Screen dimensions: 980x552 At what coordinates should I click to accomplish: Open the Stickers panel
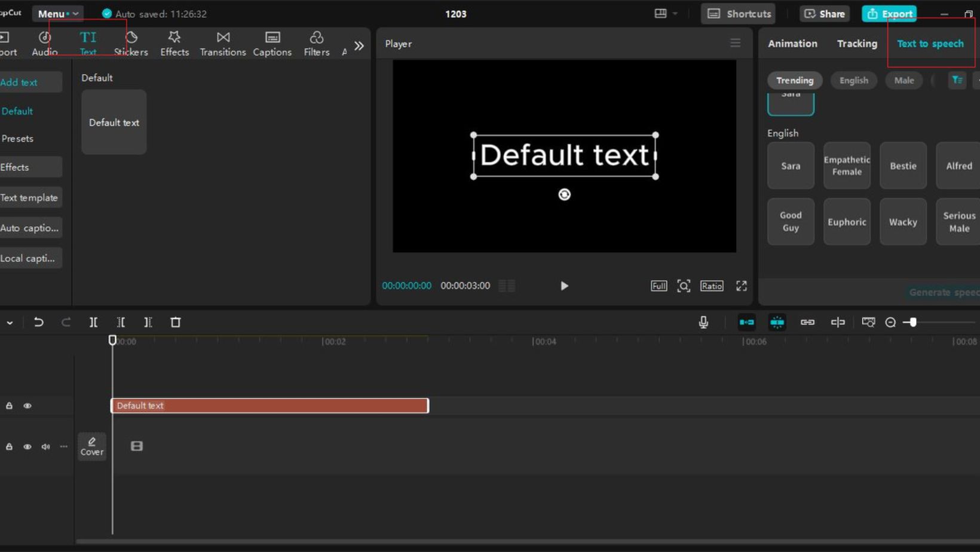pos(131,44)
